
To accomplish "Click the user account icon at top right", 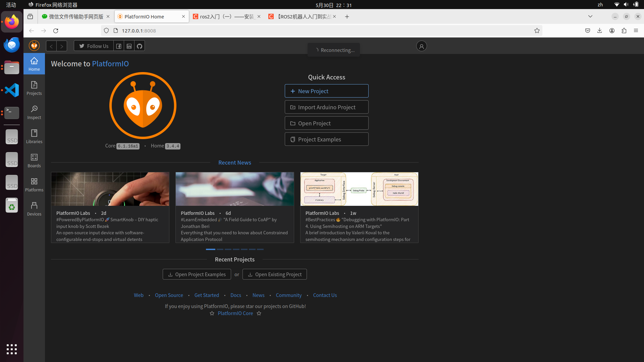I will (x=421, y=46).
